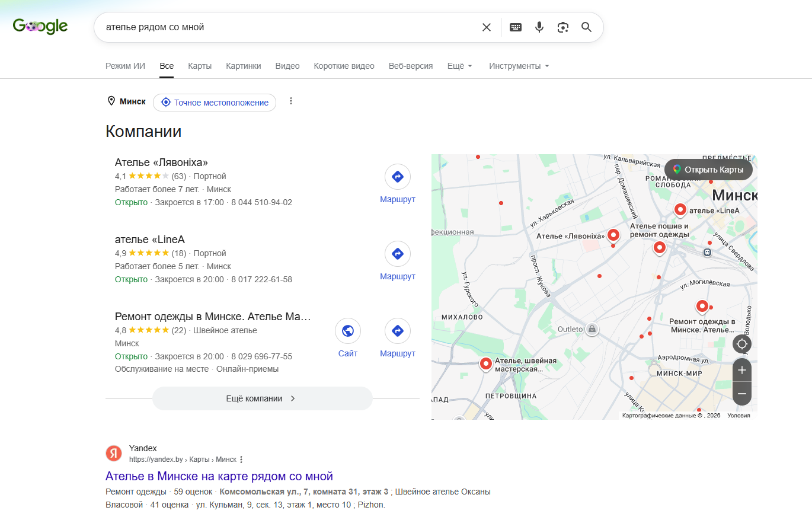Click map pin Ремонт одежды в Минске

(702, 307)
